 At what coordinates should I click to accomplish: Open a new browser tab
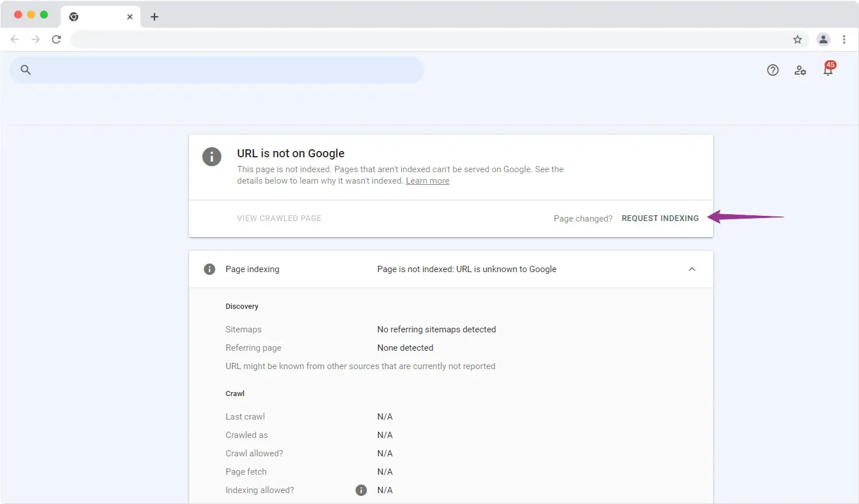(154, 17)
